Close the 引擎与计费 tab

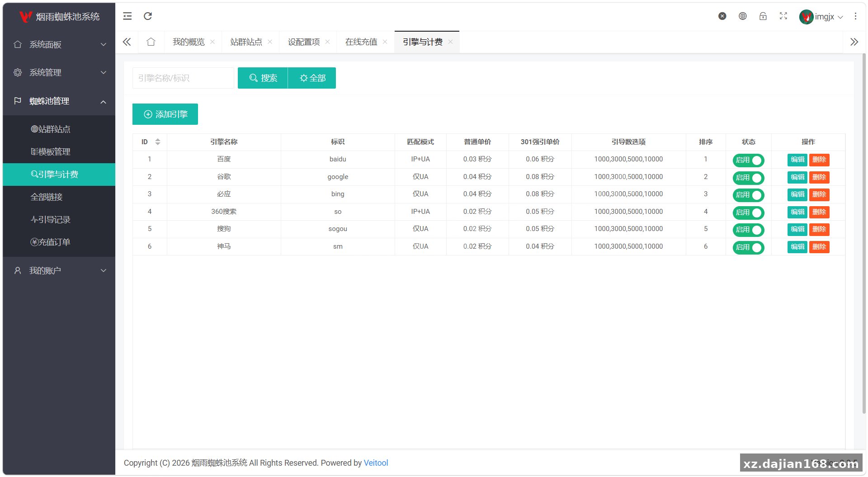(450, 42)
